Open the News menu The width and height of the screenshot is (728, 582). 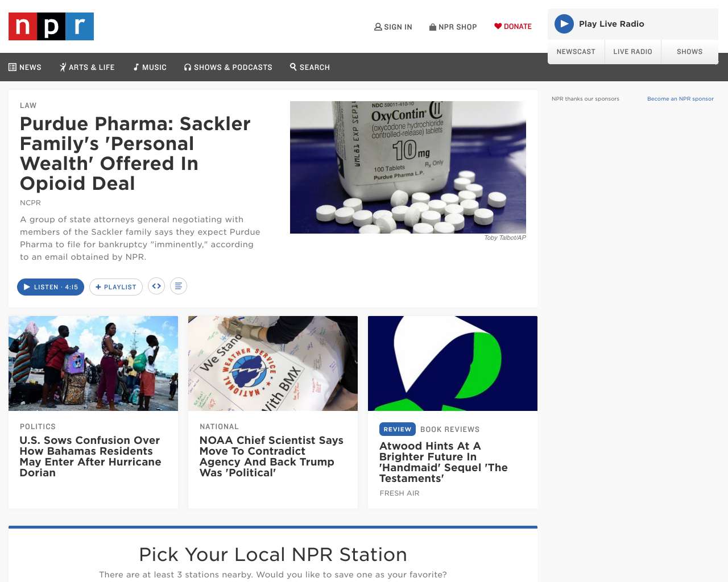(25, 67)
